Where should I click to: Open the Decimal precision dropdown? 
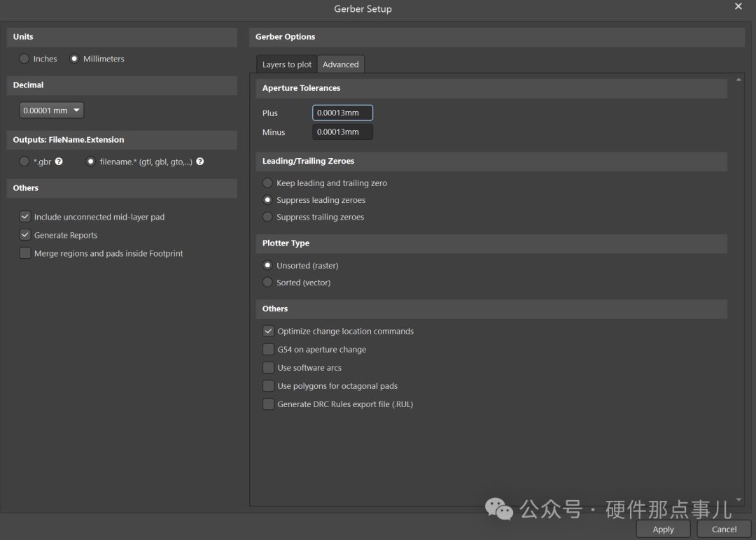click(x=52, y=111)
